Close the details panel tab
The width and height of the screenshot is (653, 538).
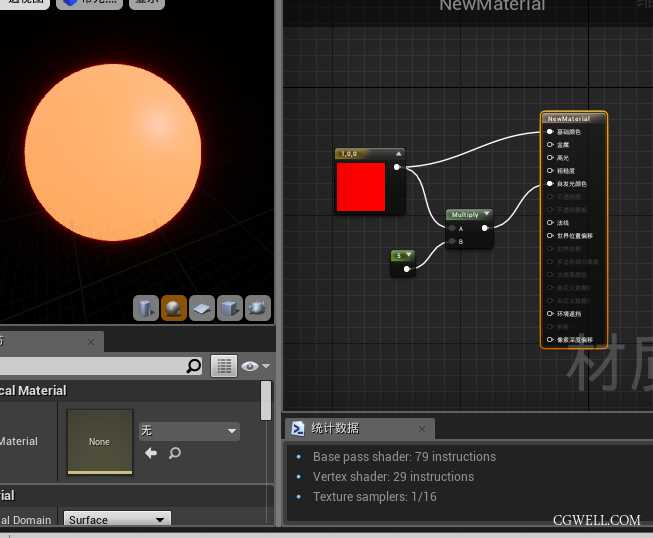click(91, 342)
